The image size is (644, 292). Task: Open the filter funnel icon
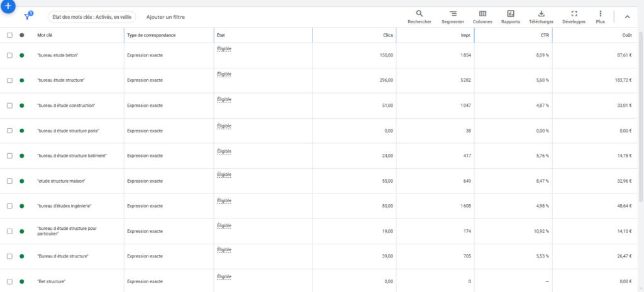point(28,17)
